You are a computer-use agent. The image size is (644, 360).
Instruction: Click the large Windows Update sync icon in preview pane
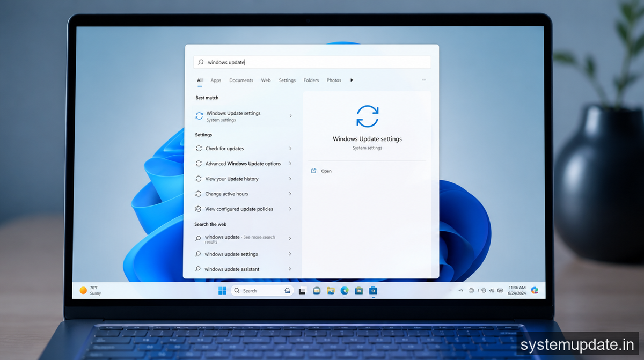[x=368, y=116]
